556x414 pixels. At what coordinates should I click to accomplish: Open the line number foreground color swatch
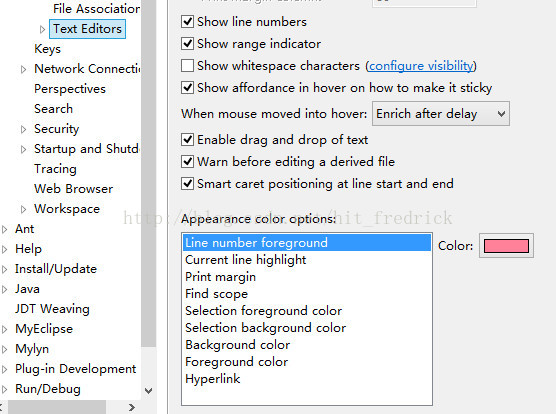coord(506,246)
